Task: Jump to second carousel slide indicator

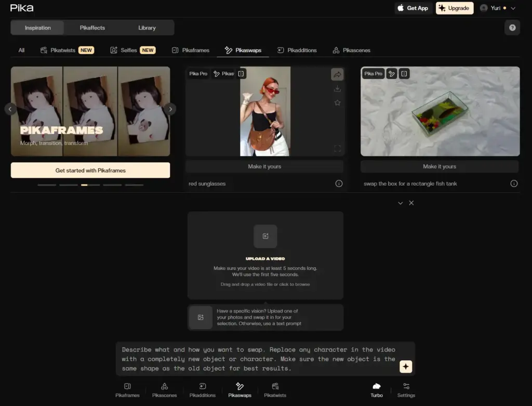Action: click(x=69, y=185)
